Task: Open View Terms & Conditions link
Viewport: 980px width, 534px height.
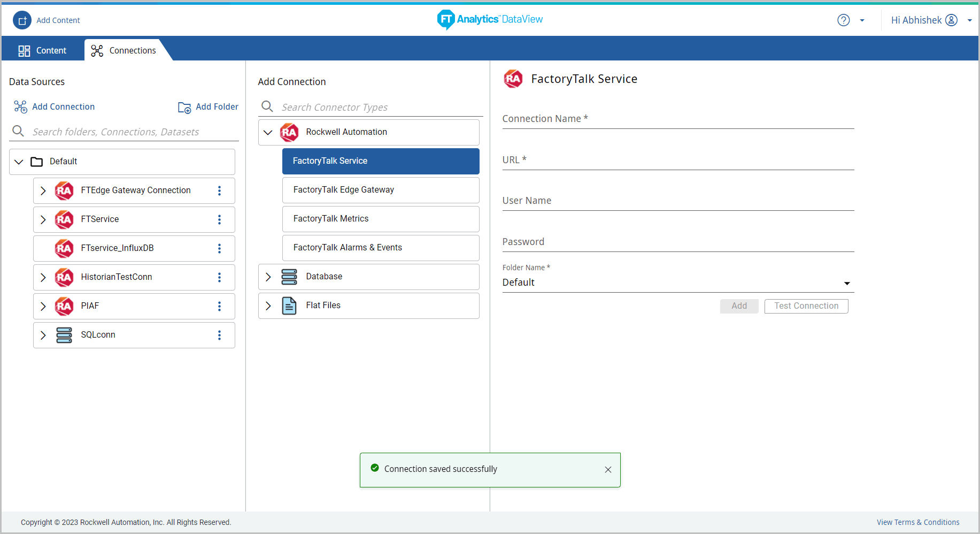Action: pos(918,522)
